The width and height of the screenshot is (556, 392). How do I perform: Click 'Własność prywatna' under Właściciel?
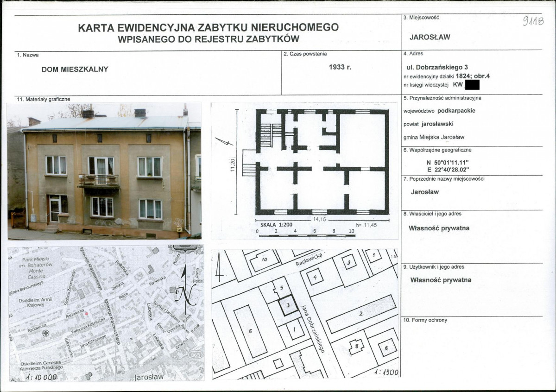(439, 228)
